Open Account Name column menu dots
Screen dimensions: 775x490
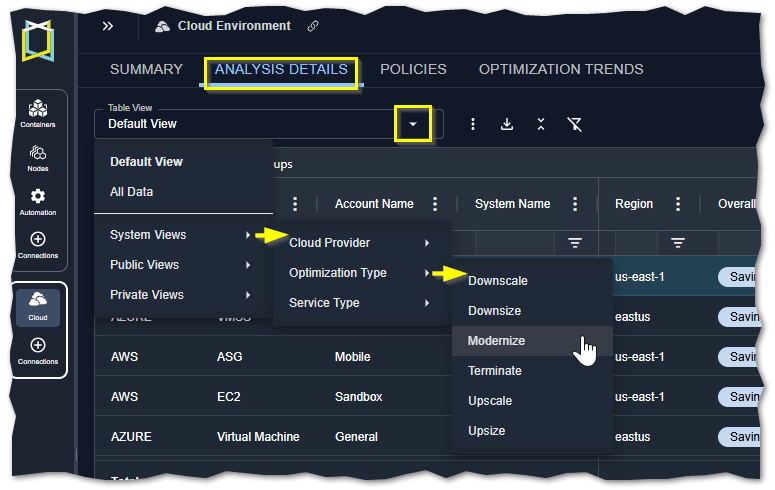(x=435, y=204)
